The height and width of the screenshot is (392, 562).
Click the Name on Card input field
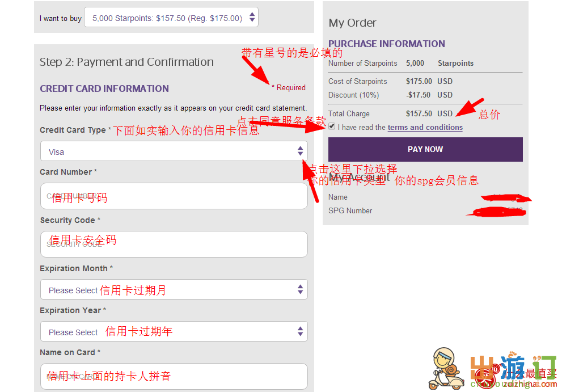tap(174, 376)
